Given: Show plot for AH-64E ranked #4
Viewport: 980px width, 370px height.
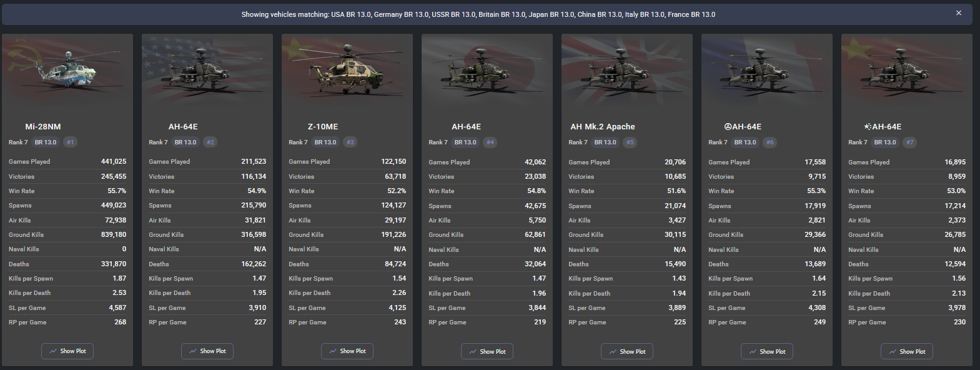Looking at the screenshot, I should (487, 352).
